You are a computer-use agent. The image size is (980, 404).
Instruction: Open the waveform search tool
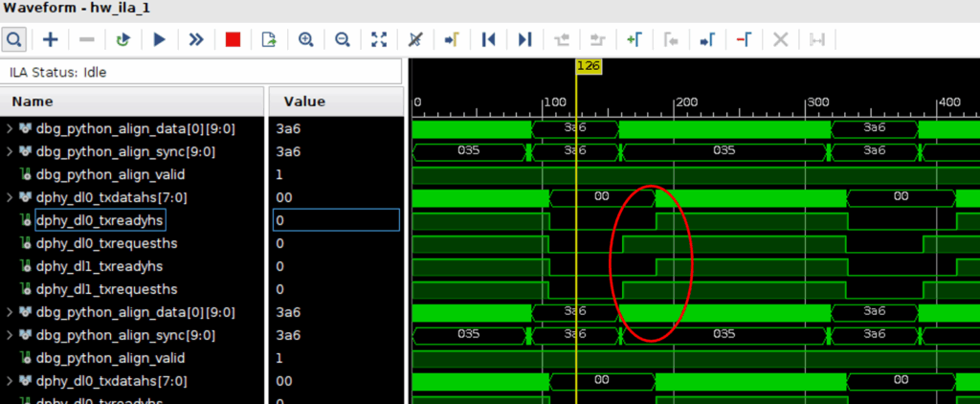13,40
